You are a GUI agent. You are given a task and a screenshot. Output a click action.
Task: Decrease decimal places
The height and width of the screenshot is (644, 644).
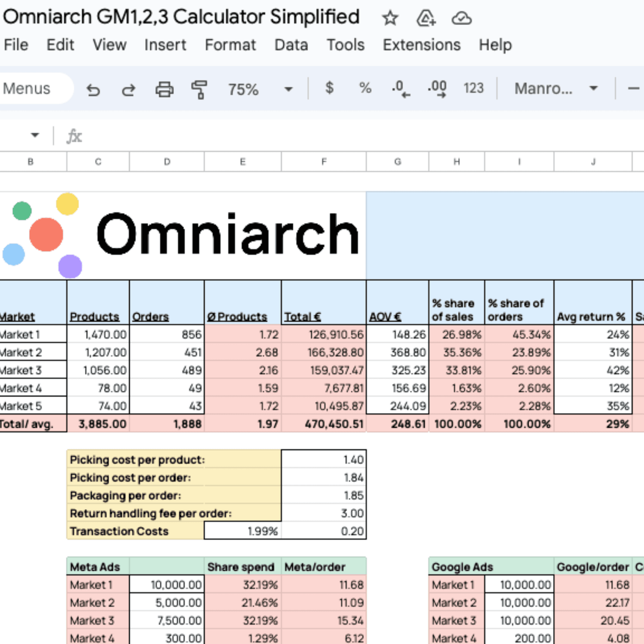pos(399,89)
